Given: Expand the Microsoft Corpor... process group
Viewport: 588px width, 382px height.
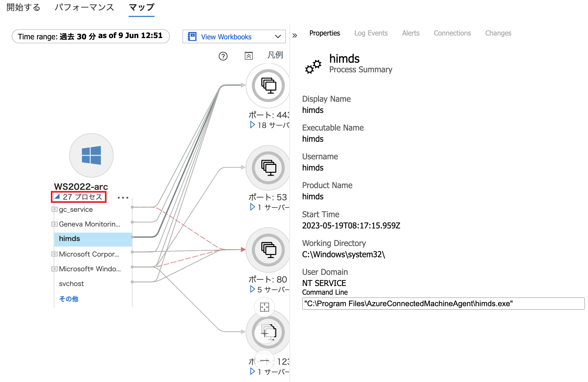Looking at the screenshot, I should click(x=54, y=254).
